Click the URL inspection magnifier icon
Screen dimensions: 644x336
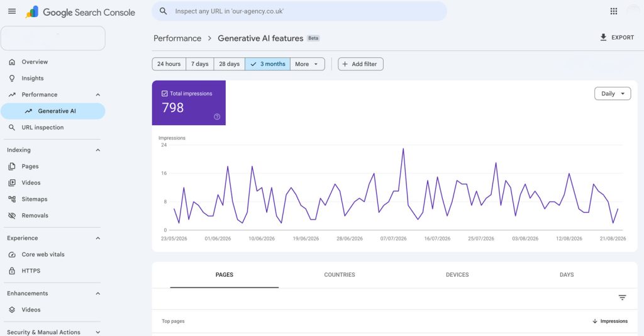pyautogui.click(x=12, y=127)
